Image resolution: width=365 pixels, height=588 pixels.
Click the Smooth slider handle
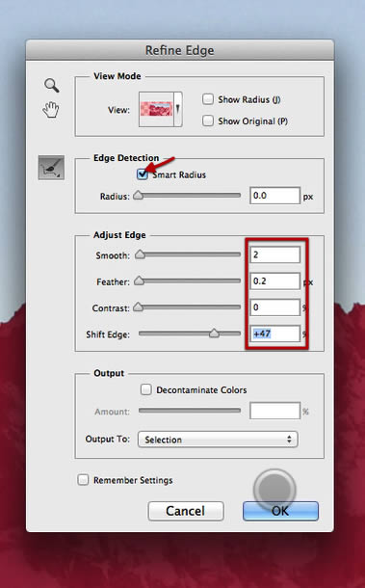[140, 254]
